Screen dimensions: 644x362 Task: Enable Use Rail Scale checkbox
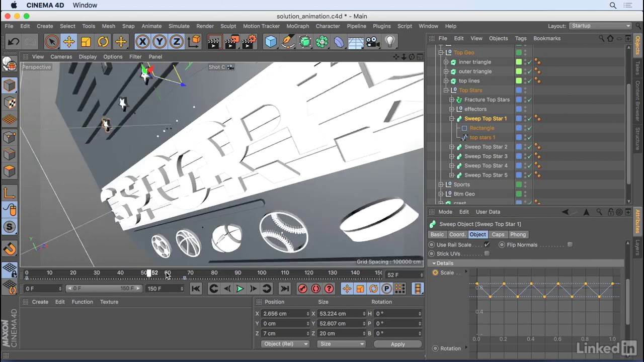487,245
